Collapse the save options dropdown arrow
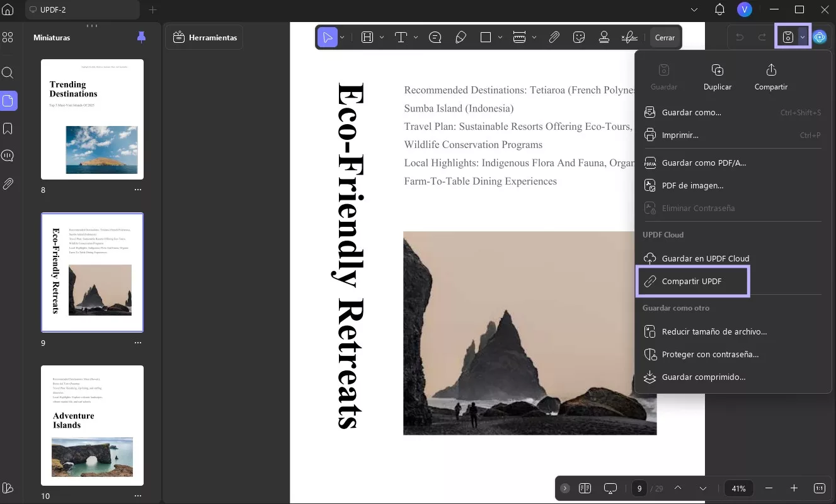The image size is (836, 504). [803, 37]
